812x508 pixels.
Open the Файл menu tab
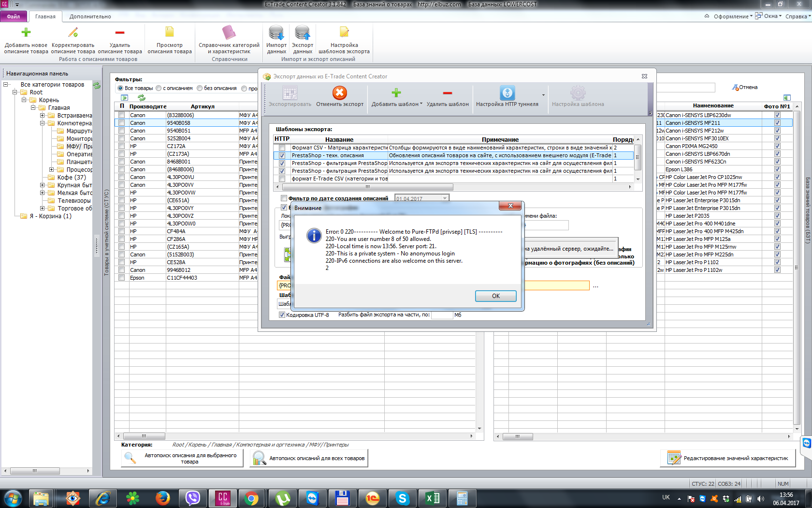point(14,16)
